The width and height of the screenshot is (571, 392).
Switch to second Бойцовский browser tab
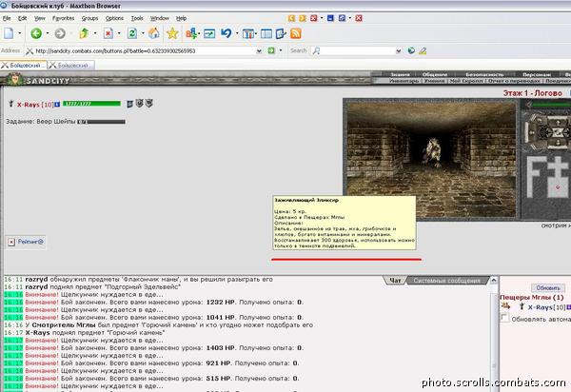point(71,65)
